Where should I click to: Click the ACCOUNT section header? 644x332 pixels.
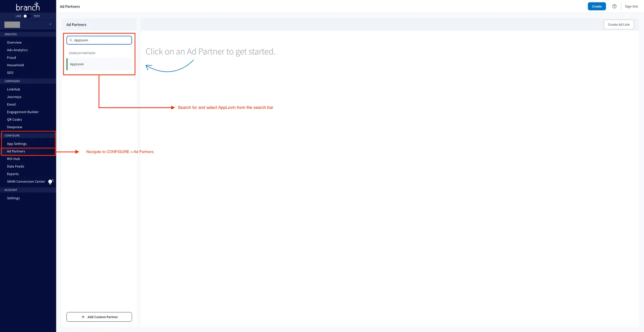(11, 190)
